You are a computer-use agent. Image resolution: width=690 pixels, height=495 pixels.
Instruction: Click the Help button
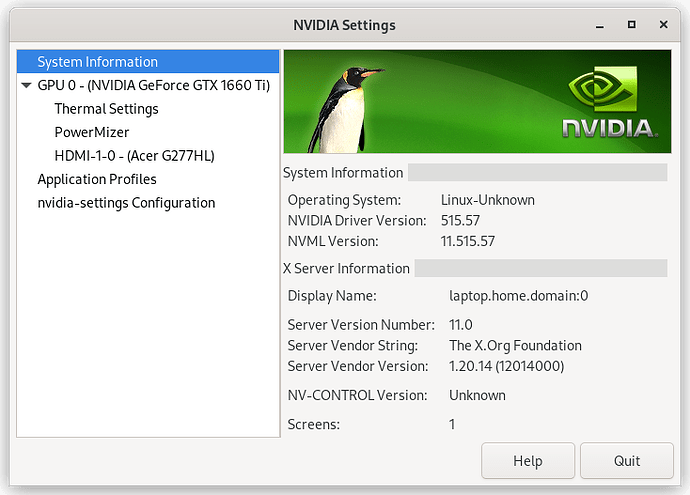528,461
